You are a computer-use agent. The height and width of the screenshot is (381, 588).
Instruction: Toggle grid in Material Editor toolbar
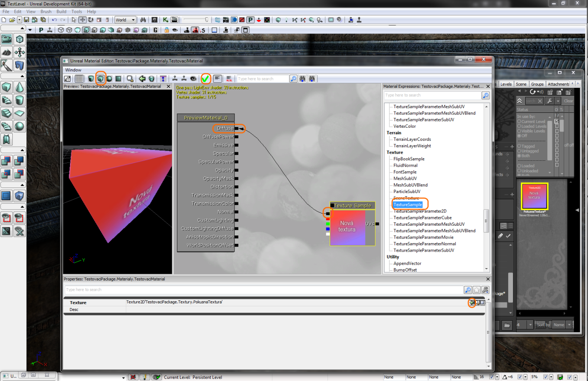(x=79, y=78)
